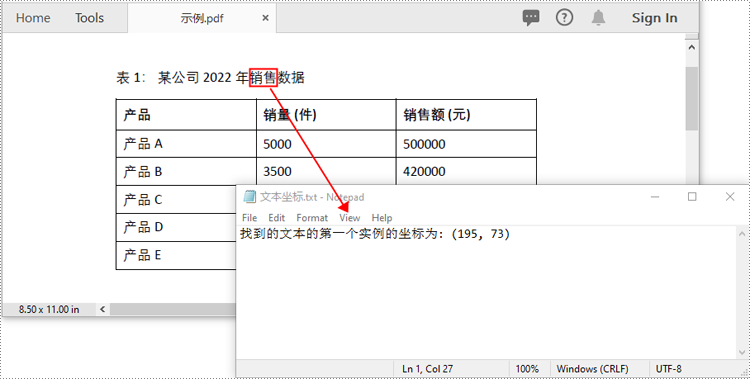This screenshot has width=750, height=379.
Task: Click the 5000 cell
Action: [326, 144]
